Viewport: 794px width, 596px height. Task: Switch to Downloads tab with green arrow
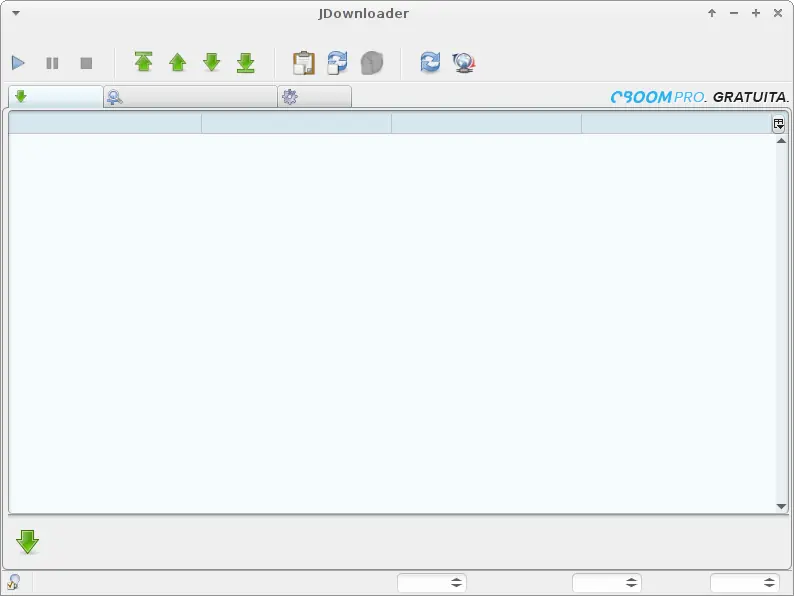[56, 96]
